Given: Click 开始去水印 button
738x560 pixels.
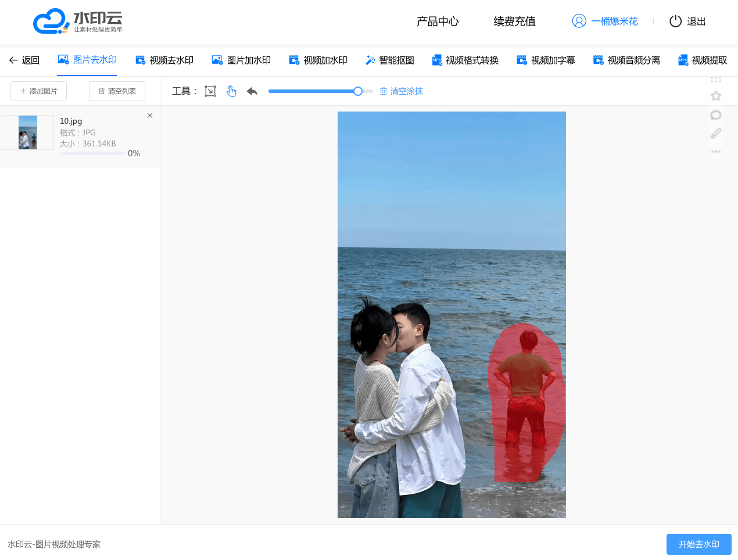Looking at the screenshot, I should 699,544.
